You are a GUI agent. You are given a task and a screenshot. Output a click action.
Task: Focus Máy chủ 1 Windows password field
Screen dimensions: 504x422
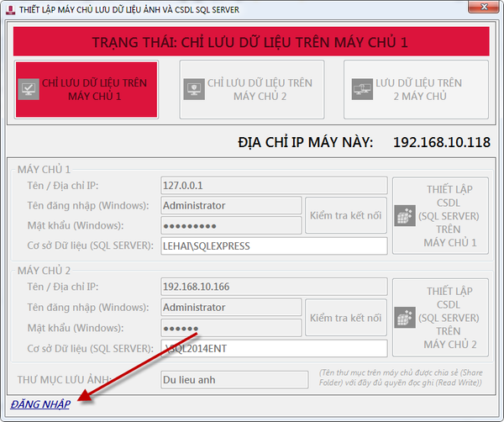[x=231, y=225]
